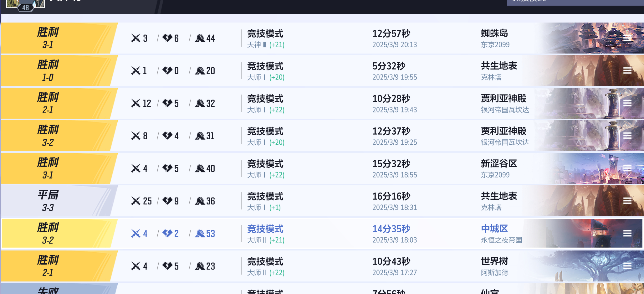Click the 新涩谷区 map name
This screenshot has height=294, width=644.
click(499, 163)
